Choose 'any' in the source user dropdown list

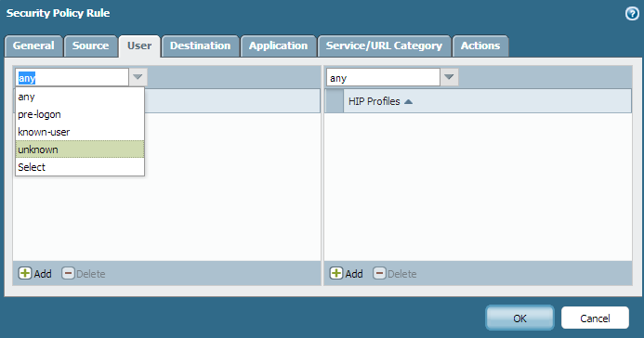80,97
